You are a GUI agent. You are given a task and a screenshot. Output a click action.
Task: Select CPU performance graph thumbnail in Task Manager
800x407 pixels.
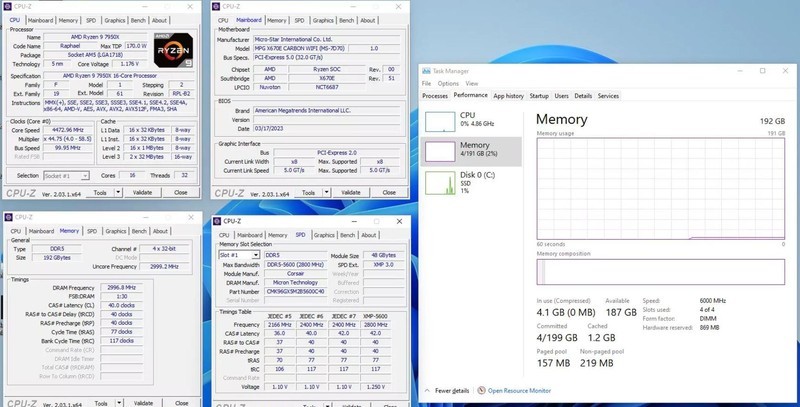click(440, 122)
